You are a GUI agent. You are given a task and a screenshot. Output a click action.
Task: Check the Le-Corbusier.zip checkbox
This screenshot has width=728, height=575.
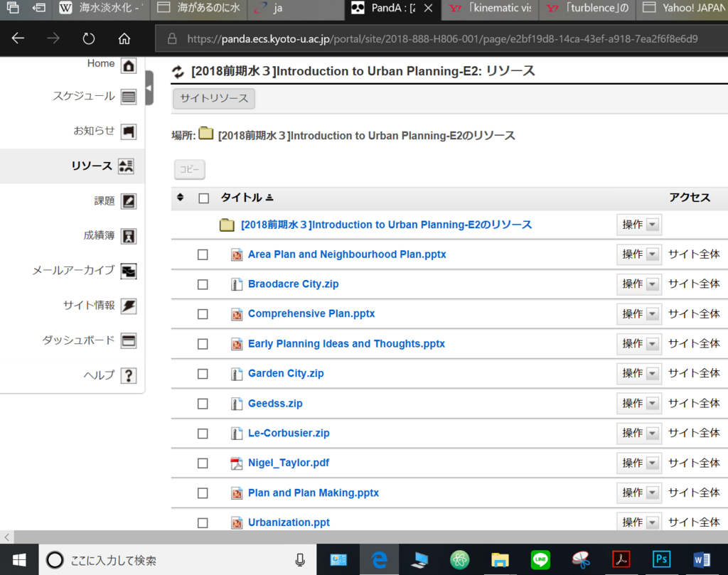click(x=203, y=434)
